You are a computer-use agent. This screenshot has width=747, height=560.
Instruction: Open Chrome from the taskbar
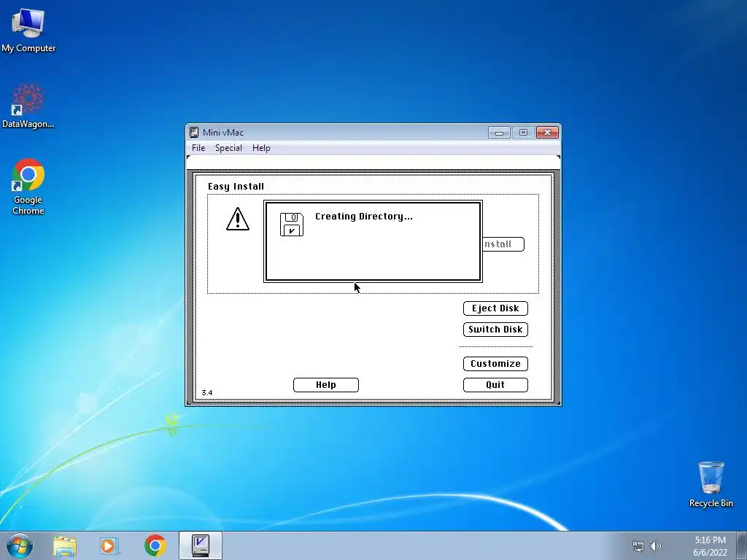click(155, 546)
